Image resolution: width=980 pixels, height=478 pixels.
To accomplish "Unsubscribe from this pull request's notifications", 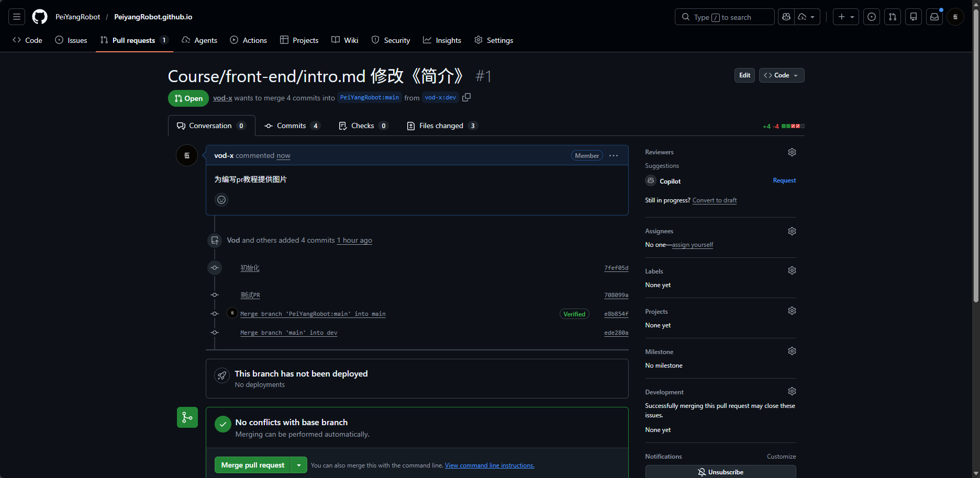I will 720,472.
